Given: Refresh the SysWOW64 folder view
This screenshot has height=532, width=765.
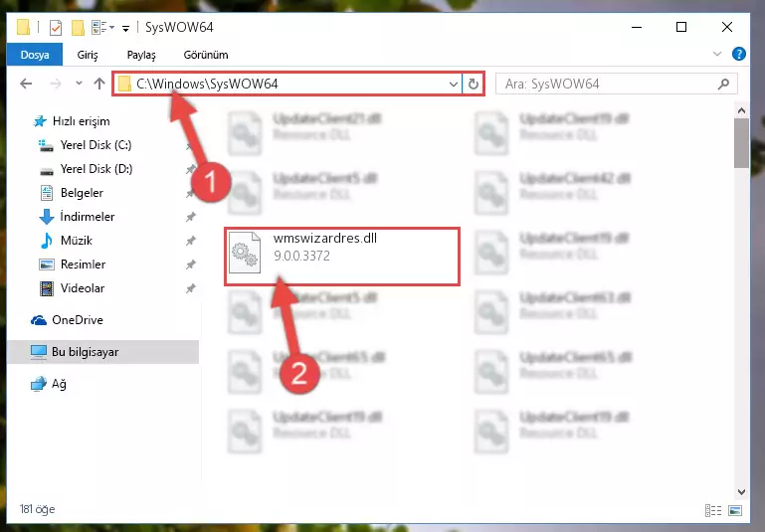Looking at the screenshot, I should point(474,84).
